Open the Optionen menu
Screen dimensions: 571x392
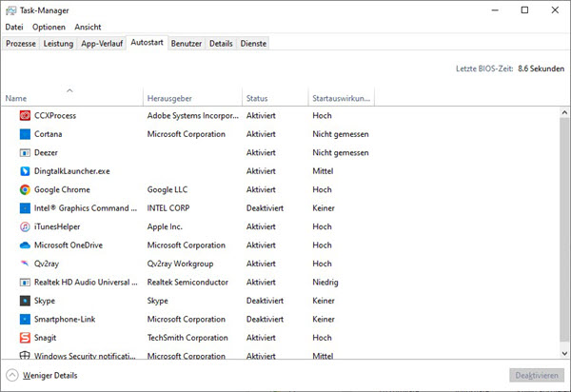pyautogui.click(x=49, y=27)
